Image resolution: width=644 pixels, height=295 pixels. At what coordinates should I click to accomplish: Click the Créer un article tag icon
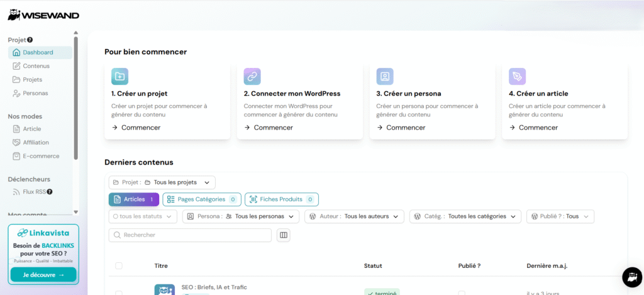tap(517, 76)
